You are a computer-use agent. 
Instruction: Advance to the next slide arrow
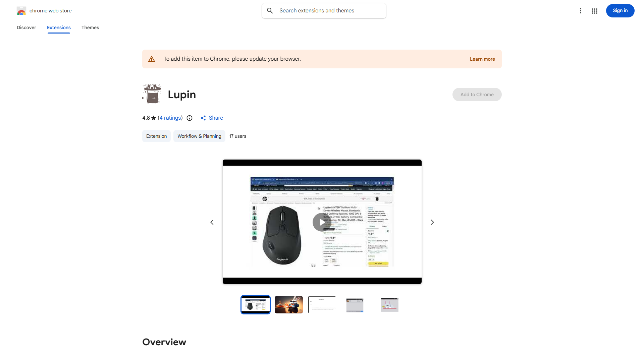tap(432, 222)
